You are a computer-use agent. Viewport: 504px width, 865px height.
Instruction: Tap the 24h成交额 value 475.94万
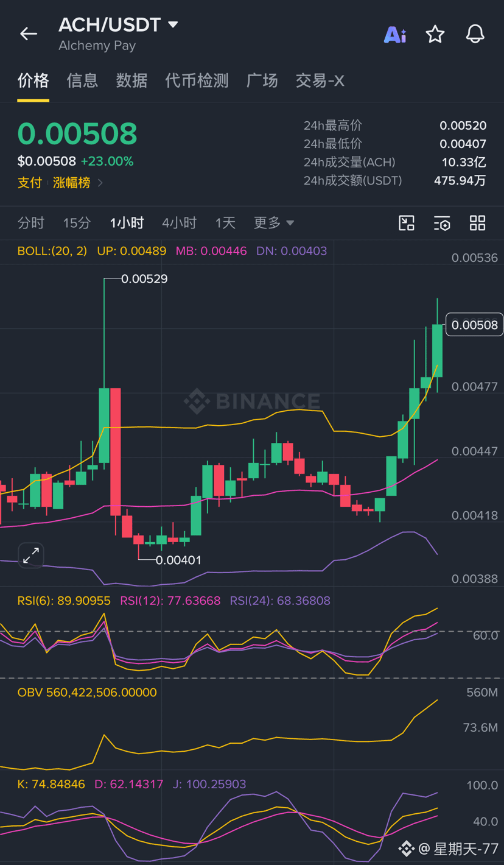(460, 180)
